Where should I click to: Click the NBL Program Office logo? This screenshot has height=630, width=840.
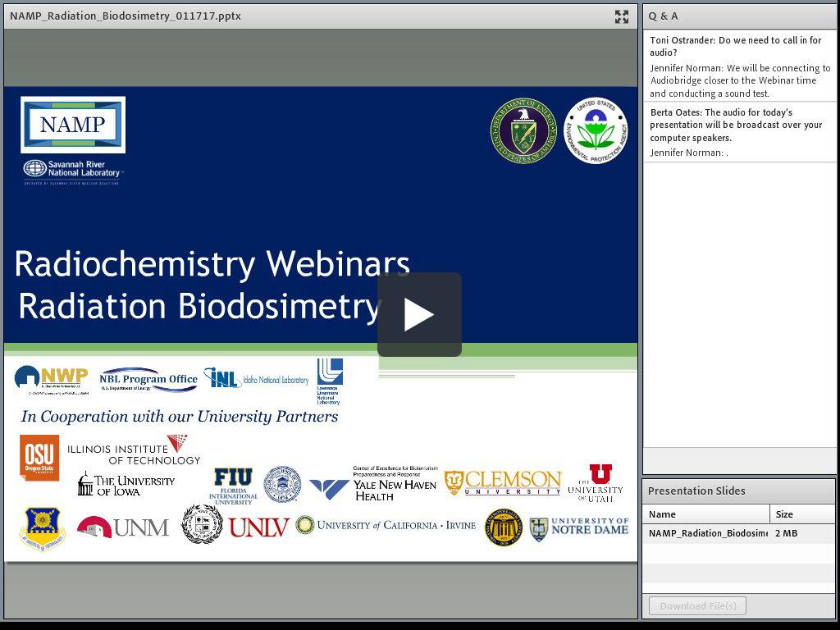click(x=148, y=380)
